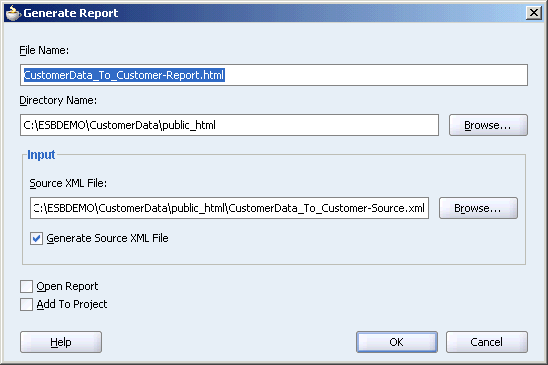Click the 'Generate Report' title bar text
This screenshot has width=548, height=365.
tap(71, 13)
